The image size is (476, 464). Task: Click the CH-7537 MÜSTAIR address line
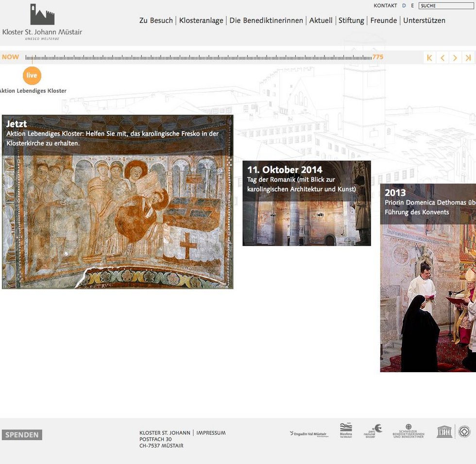coord(161,446)
